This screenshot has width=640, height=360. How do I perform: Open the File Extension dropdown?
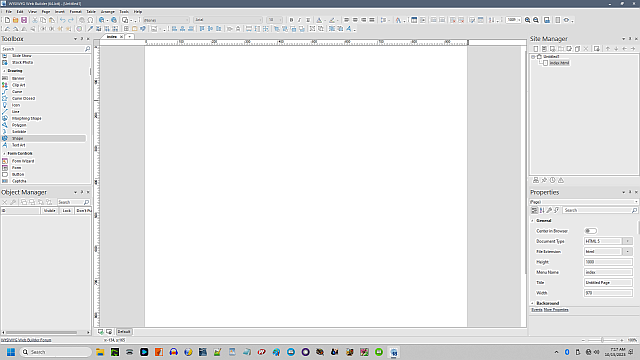(628, 251)
